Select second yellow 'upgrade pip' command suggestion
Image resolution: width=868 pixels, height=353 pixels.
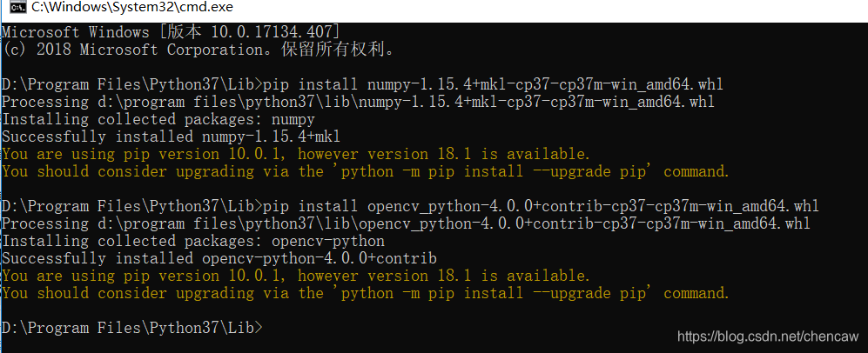pos(366,293)
